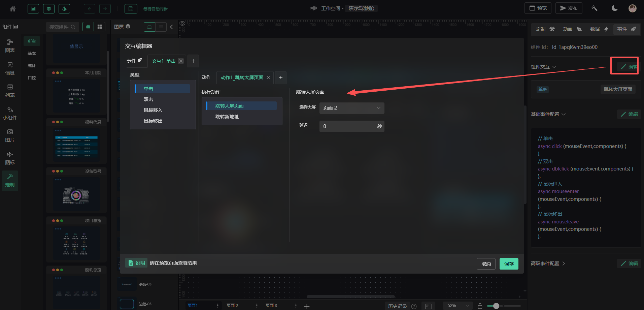Expand the 高级事件配置 section

point(548,263)
